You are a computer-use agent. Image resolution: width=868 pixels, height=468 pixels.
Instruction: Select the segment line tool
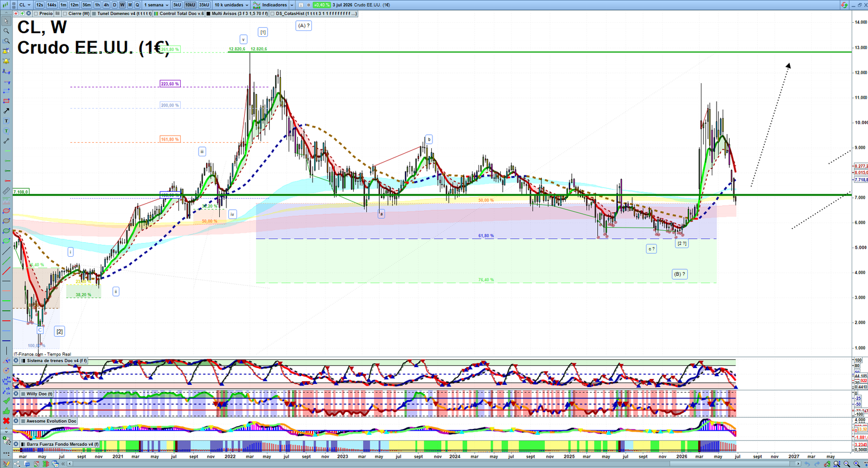point(7,141)
